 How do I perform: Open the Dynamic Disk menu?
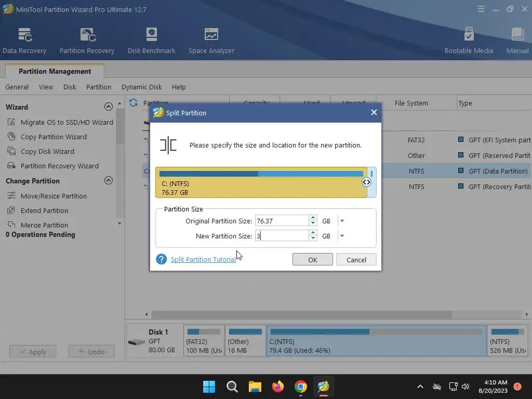tap(141, 87)
